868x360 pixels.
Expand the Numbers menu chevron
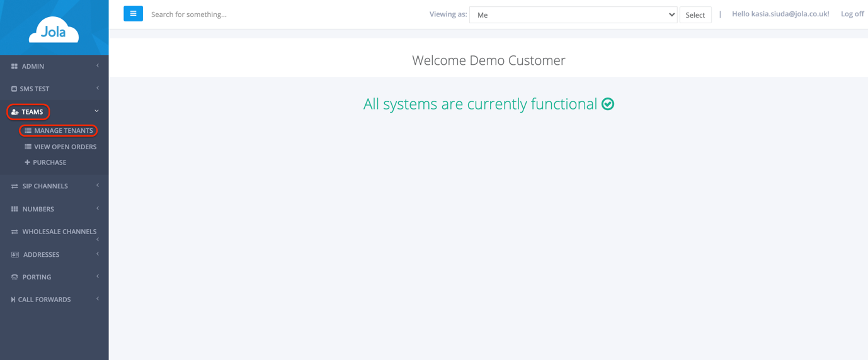click(98, 208)
